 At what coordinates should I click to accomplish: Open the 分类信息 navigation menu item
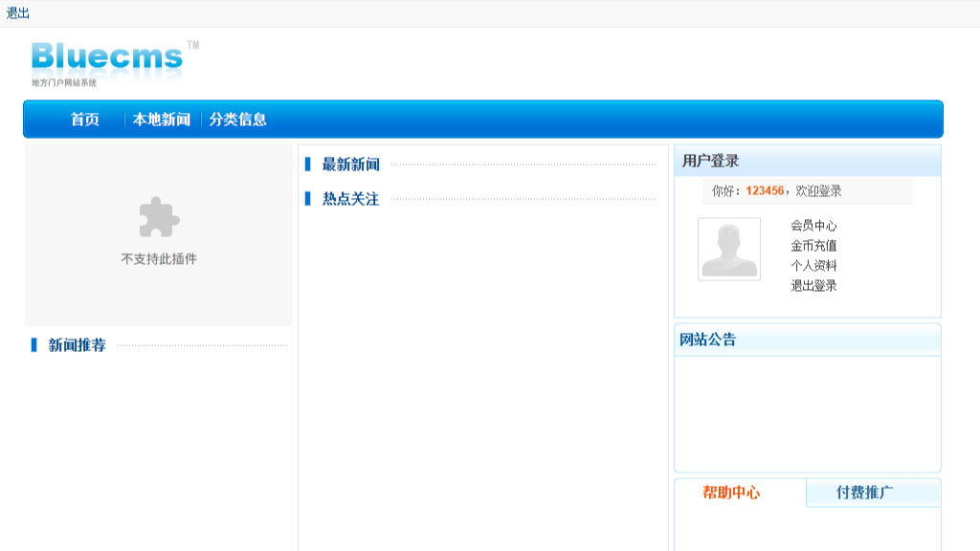(238, 120)
